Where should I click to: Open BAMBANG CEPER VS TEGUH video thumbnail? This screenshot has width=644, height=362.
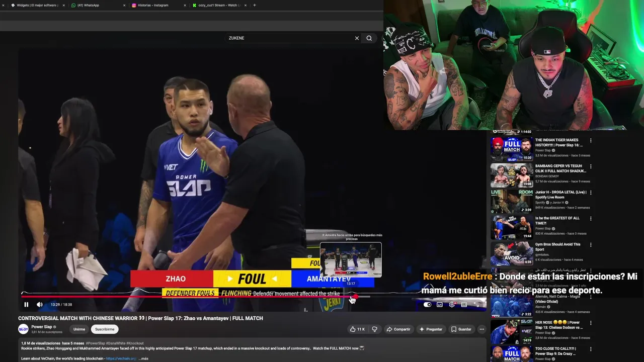tap(512, 175)
